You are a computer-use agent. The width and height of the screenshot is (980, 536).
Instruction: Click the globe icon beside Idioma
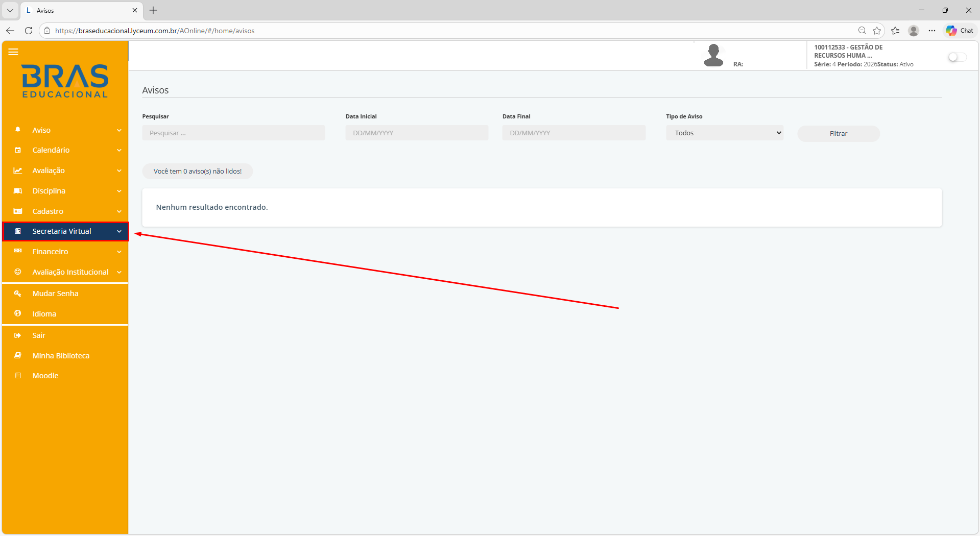point(18,313)
